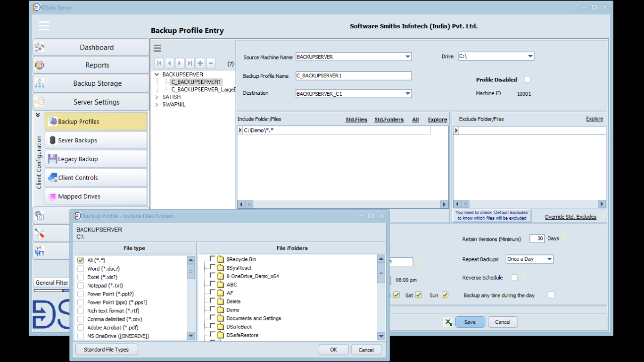Screen dimensions: 644x362
Task: Select Backup Profiles in Client Configuration
Action: (96, 121)
